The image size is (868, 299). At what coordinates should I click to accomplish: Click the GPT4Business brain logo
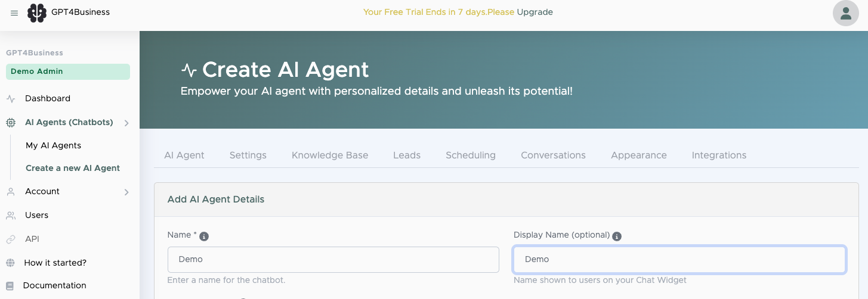click(37, 13)
